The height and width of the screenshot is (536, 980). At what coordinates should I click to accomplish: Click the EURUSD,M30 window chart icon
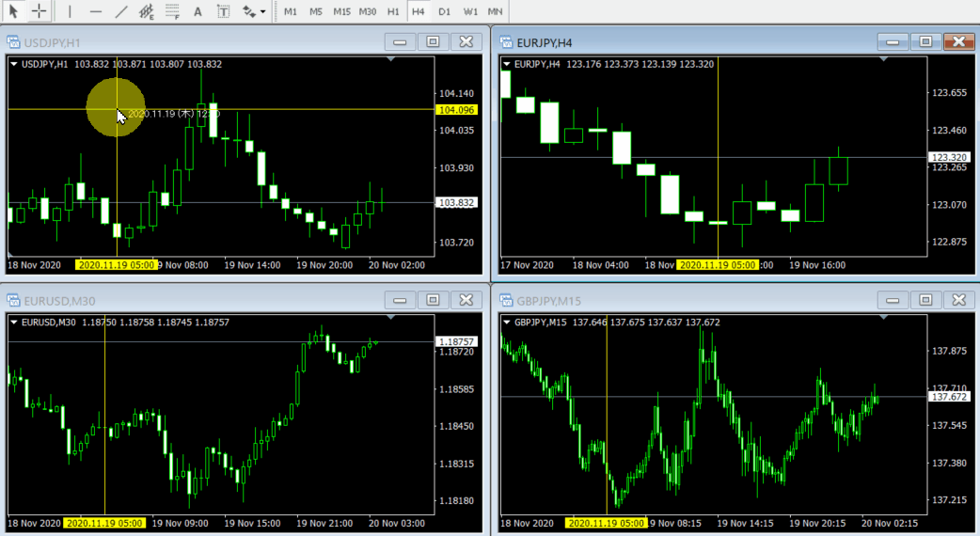(13, 301)
